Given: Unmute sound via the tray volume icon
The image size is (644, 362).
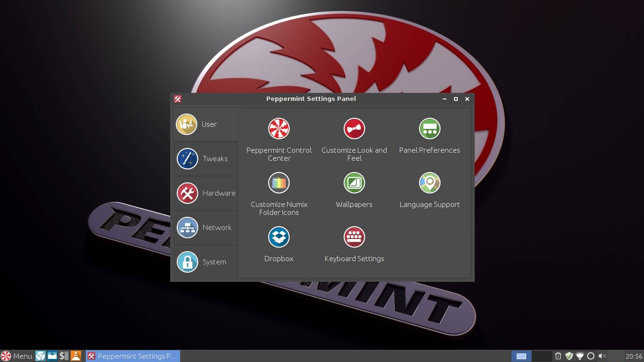Looking at the screenshot, I should [602, 356].
